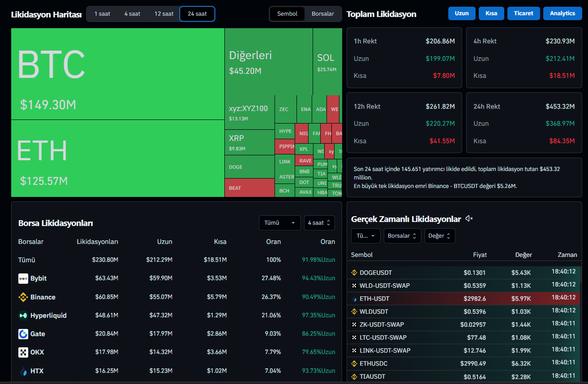
Task: Switch heatmap view to Sembol
Action: [287, 14]
